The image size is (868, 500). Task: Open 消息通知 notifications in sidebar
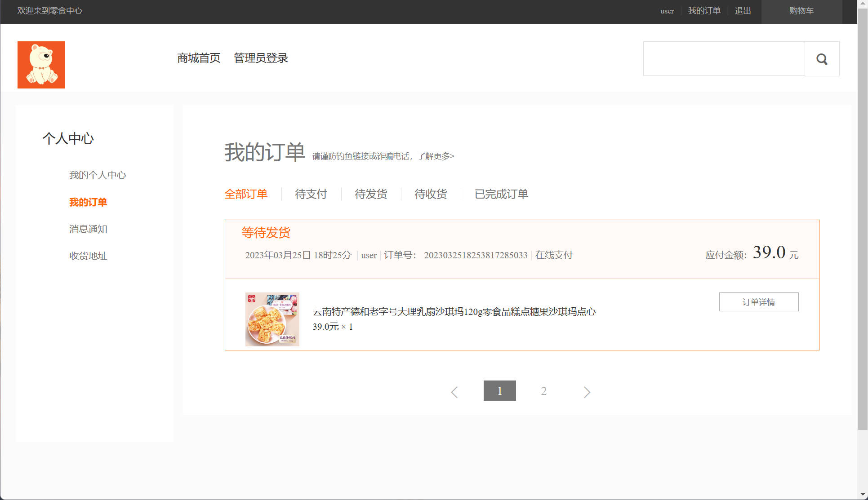(88, 229)
